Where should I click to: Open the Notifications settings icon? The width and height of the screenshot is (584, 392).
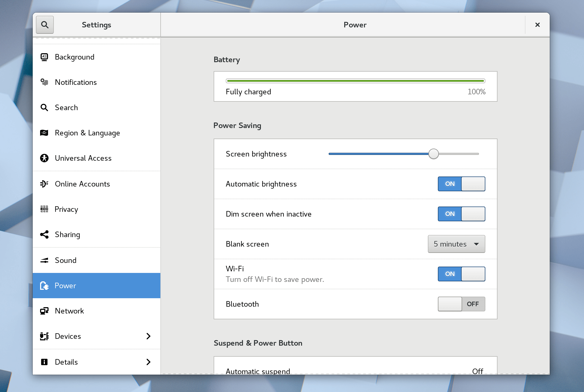coord(44,82)
